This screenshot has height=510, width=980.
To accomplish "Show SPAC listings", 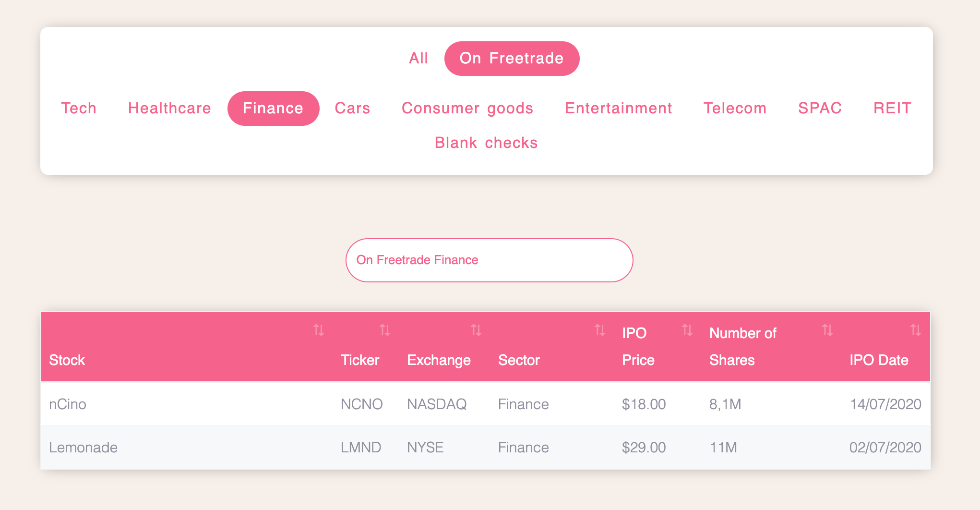I will [820, 109].
